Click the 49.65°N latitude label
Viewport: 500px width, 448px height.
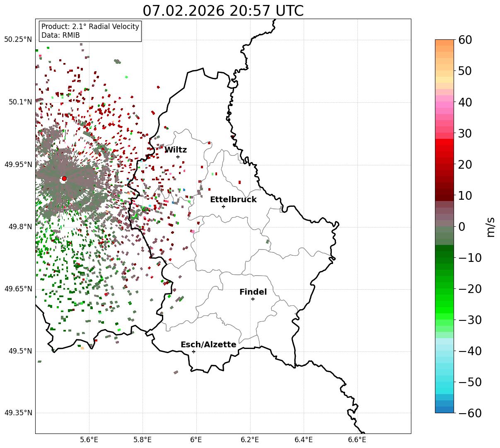18,289
